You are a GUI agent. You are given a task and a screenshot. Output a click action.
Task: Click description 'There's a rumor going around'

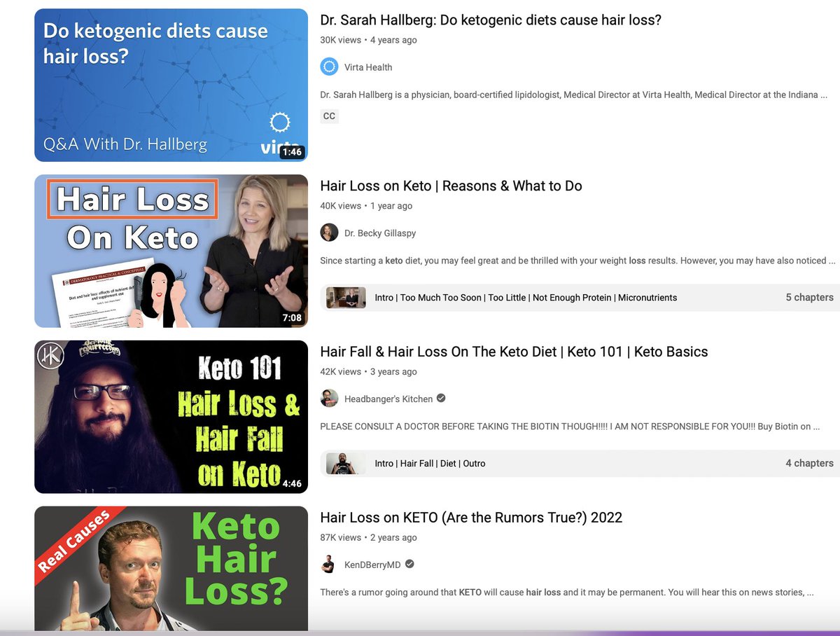click(567, 593)
